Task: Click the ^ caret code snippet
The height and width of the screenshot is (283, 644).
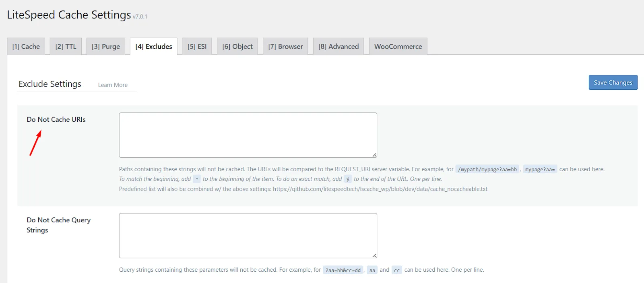Action: pos(197,179)
